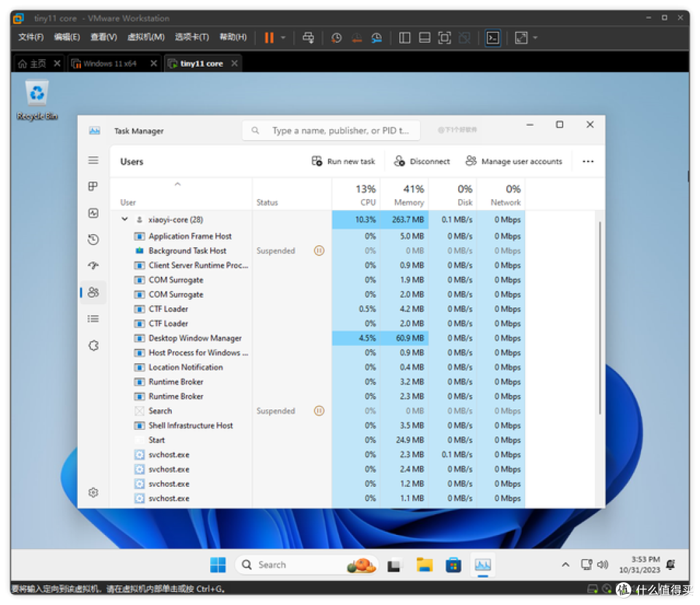This screenshot has width=700, height=605.
Task: Collapse the xiaoyi-core user entry
Action: pyautogui.click(x=124, y=219)
